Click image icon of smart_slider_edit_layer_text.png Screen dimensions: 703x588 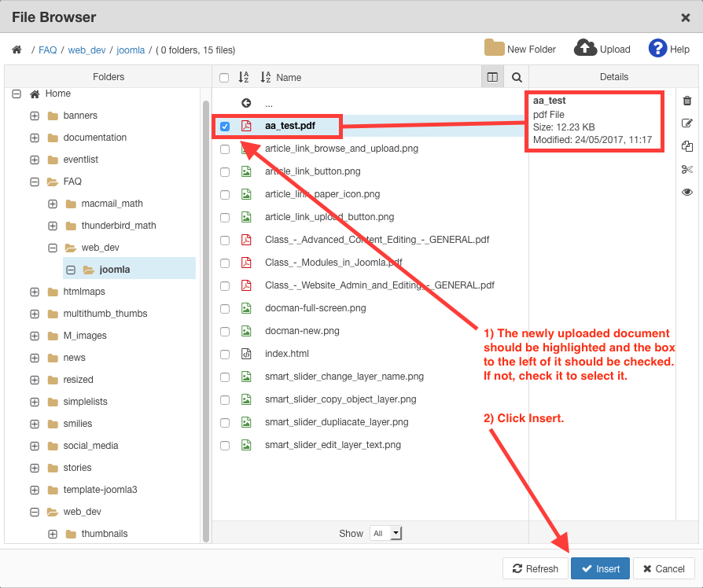[246, 445]
